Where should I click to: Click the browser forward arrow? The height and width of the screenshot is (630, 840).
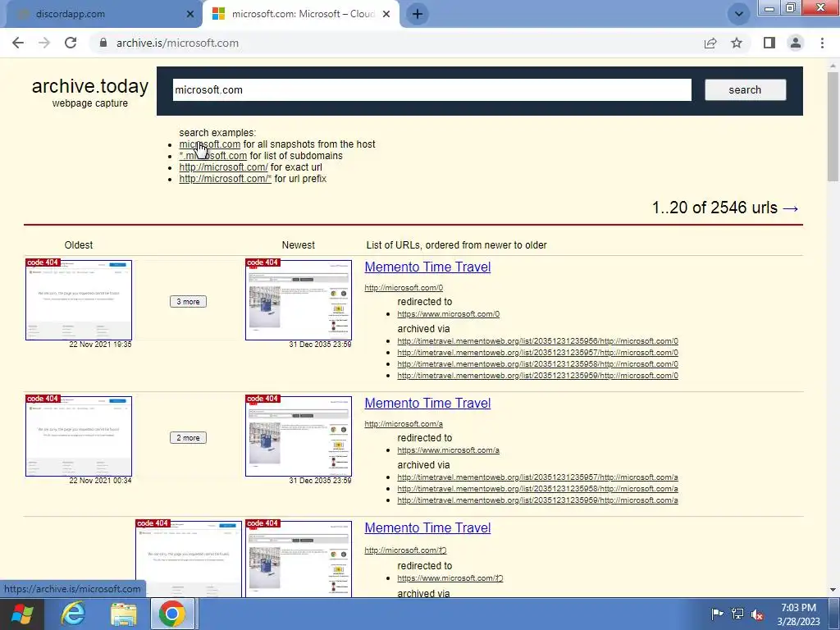[x=44, y=43]
